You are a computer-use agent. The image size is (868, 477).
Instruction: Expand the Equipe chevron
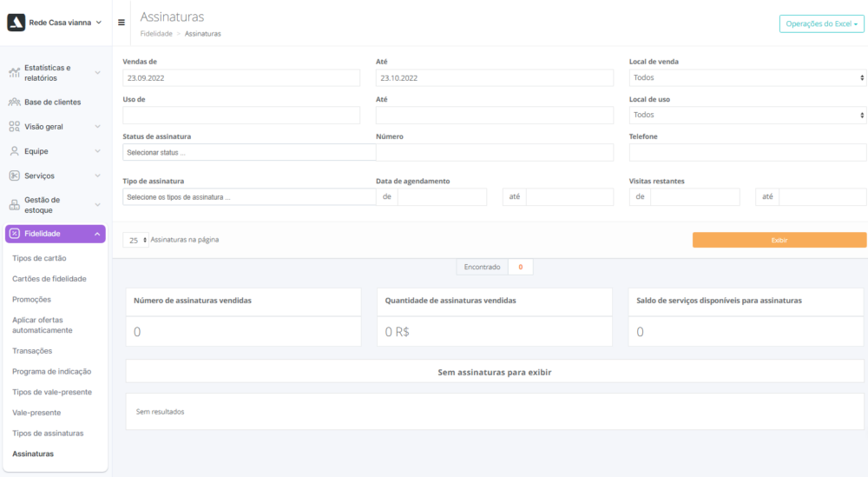point(97,151)
